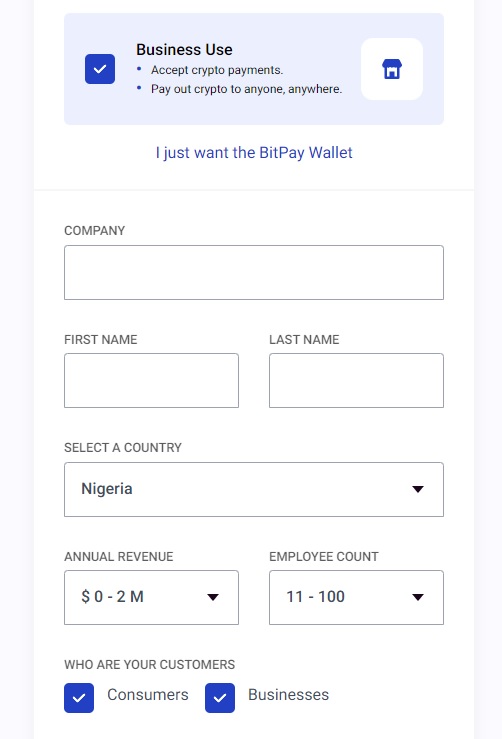Screen dimensions: 502x739
Task: Click the Business Use heading text
Action: click(x=184, y=49)
